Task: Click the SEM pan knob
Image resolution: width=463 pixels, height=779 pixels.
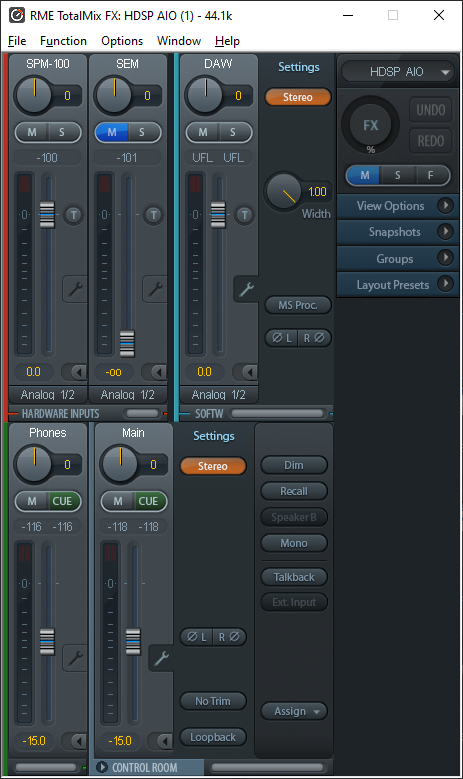Action: (x=114, y=95)
